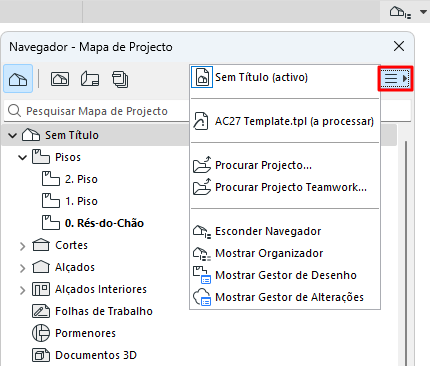Click the Pormenores details icon
This screenshot has height=366, width=430.
pyautogui.click(x=41, y=333)
